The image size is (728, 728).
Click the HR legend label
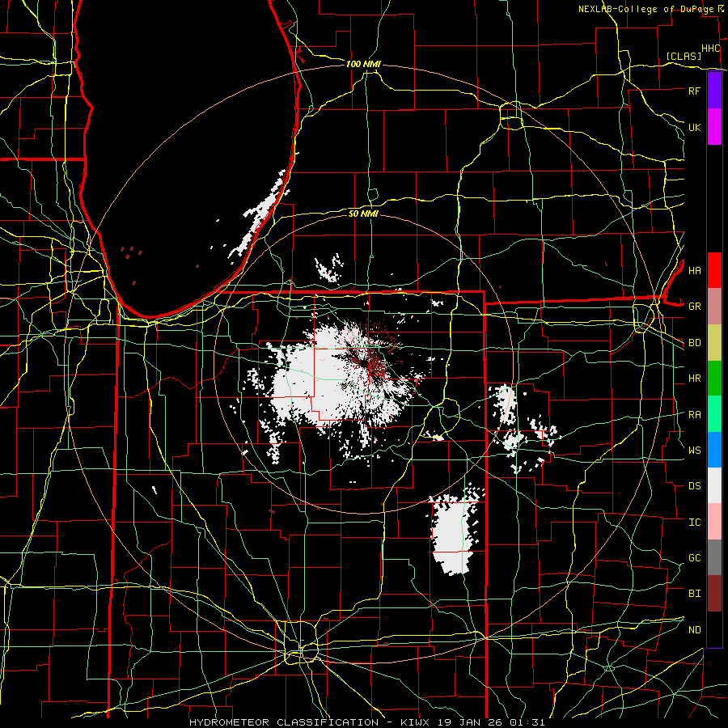[x=694, y=379]
